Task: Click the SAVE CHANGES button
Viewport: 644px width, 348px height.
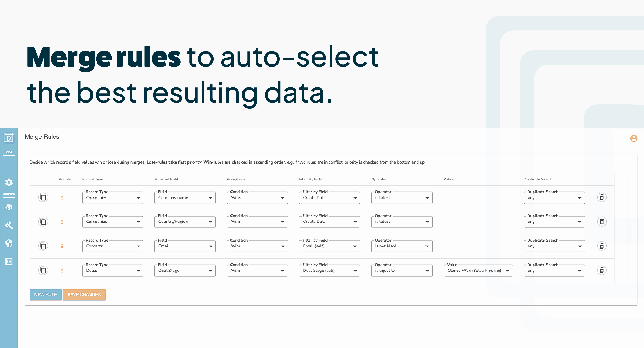Action: pyautogui.click(x=84, y=294)
